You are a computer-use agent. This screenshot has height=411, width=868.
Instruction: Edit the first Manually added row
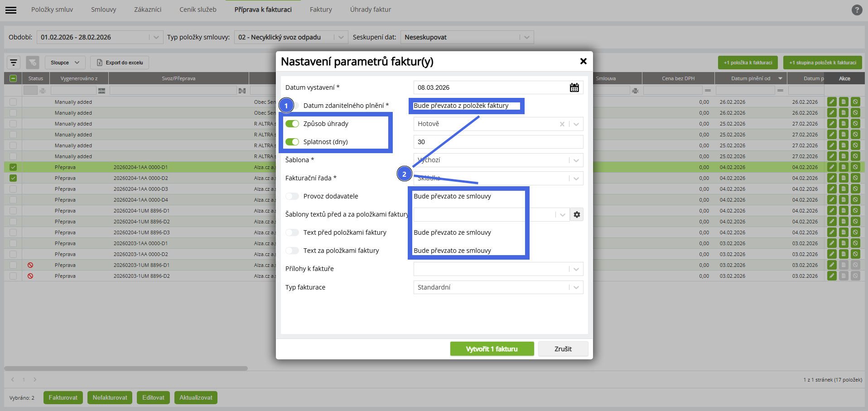(832, 102)
